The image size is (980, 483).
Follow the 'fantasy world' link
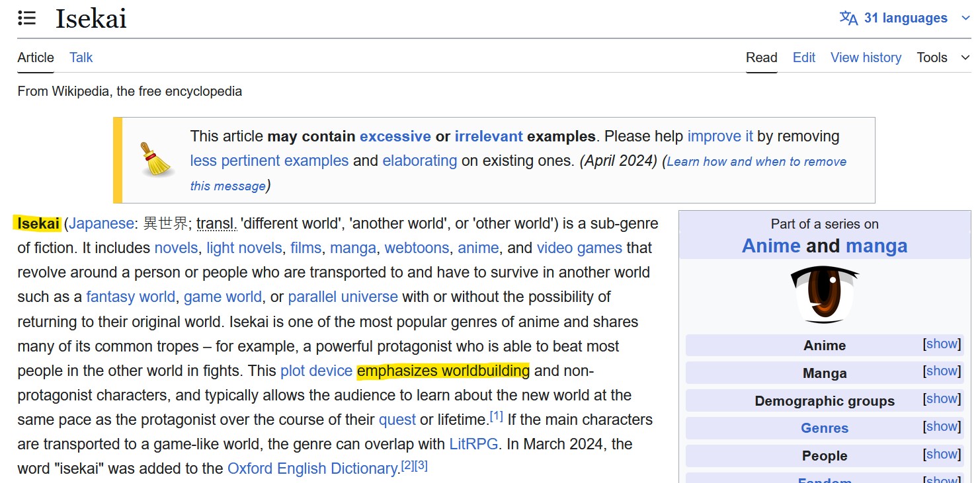tap(131, 297)
